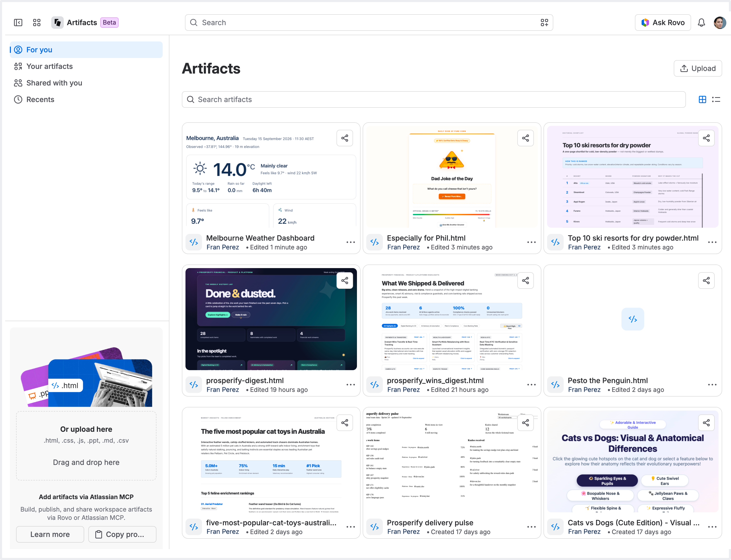Open Shared with you section
Image resolution: width=731 pixels, height=560 pixels.
click(x=86, y=83)
